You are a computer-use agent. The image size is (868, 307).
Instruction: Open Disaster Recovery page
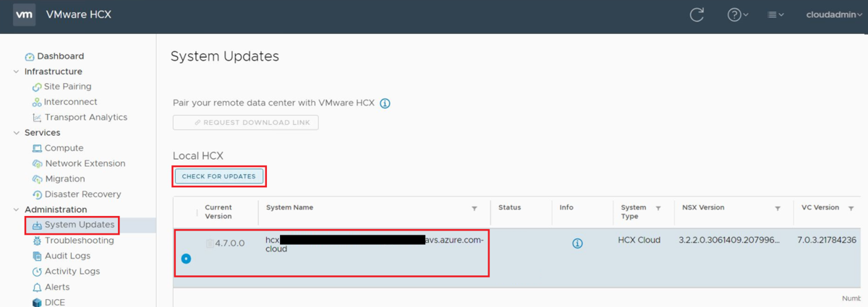tap(83, 194)
